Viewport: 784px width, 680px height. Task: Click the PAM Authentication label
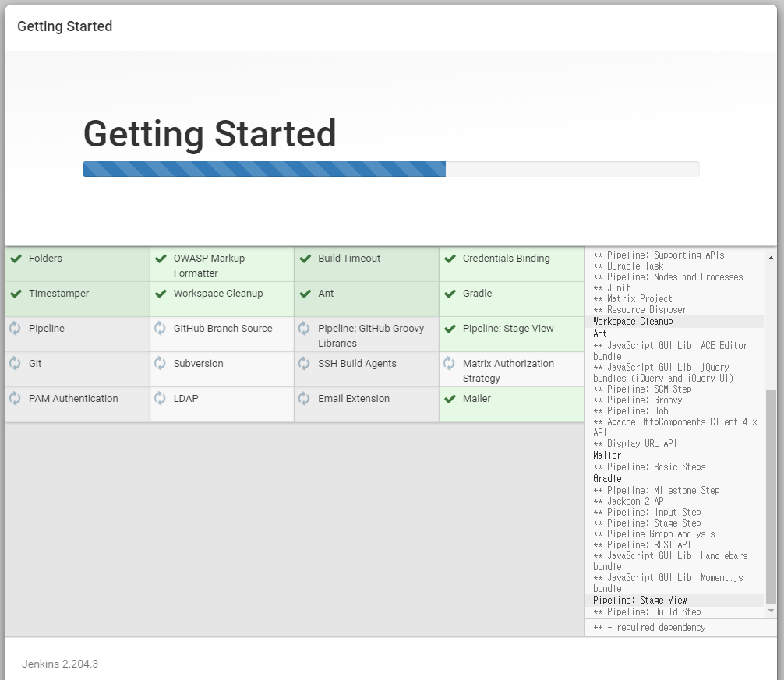(x=73, y=398)
